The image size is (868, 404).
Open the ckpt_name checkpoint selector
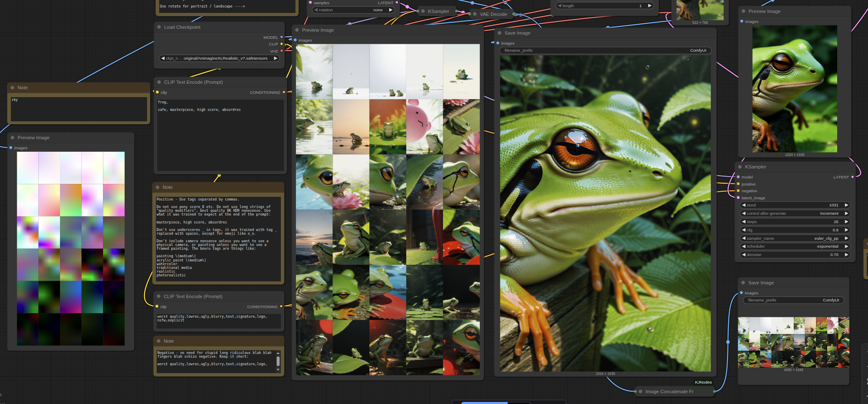click(219, 58)
